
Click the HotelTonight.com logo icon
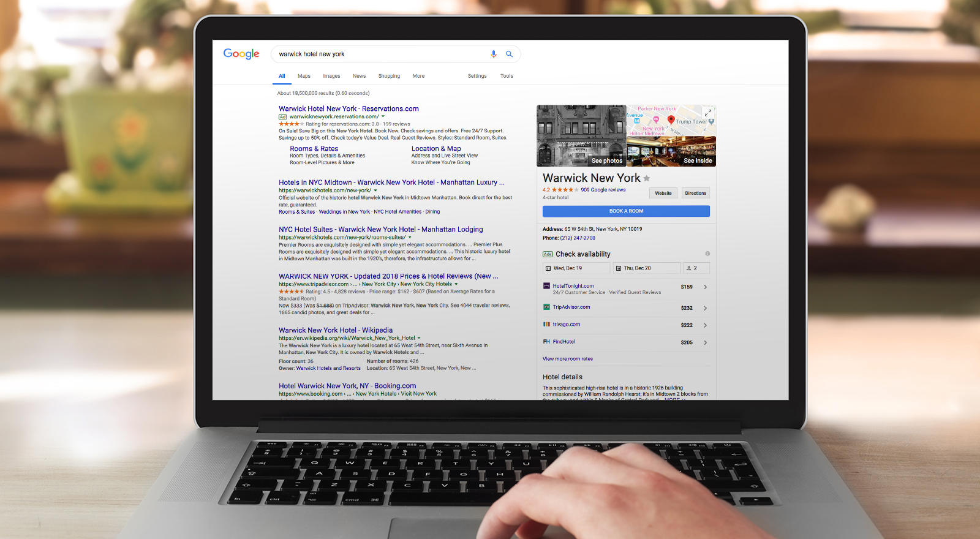coord(546,286)
